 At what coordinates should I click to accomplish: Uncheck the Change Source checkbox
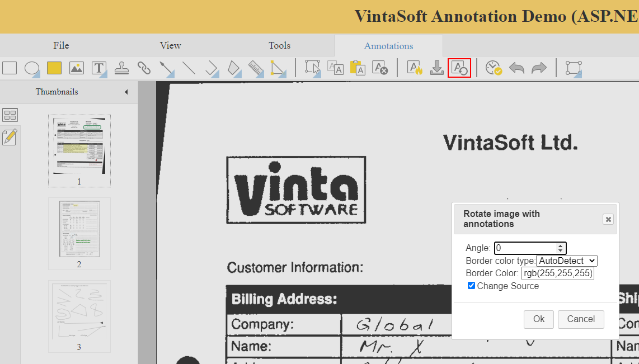click(471, 286)
